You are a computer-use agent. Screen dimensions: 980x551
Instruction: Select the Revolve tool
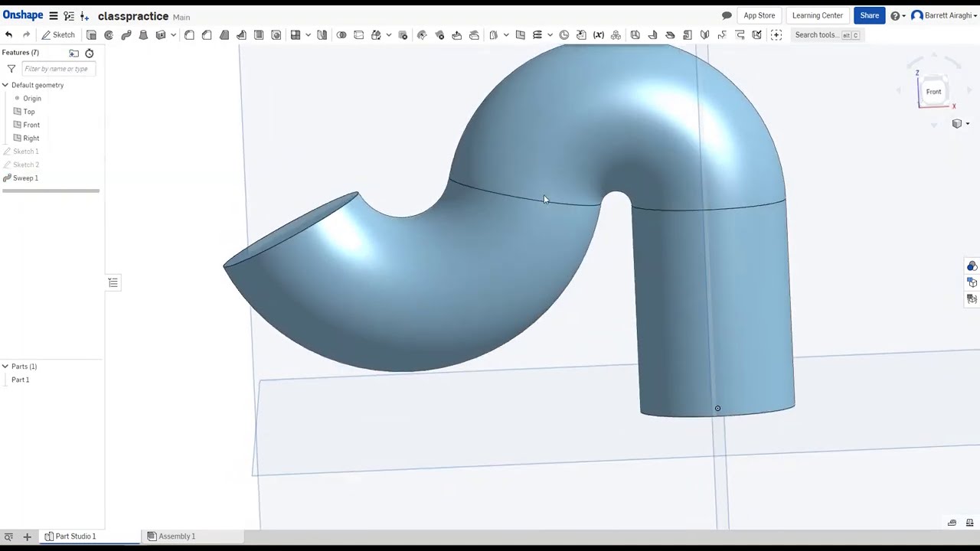pos(109,35)
